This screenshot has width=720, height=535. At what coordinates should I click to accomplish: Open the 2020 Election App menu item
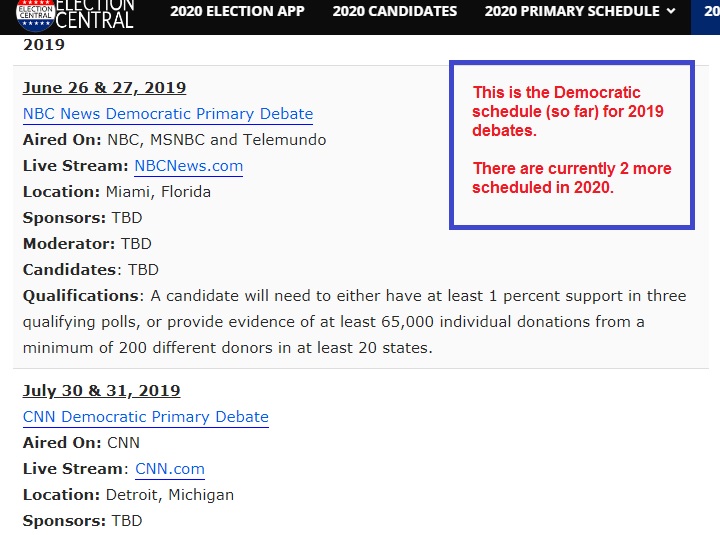pos(237,11)
